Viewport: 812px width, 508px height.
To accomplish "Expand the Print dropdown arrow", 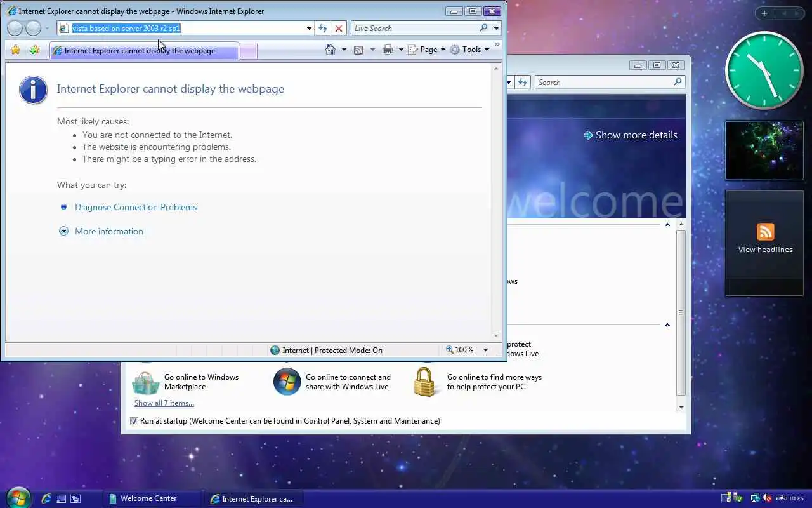I will (401, 50).
